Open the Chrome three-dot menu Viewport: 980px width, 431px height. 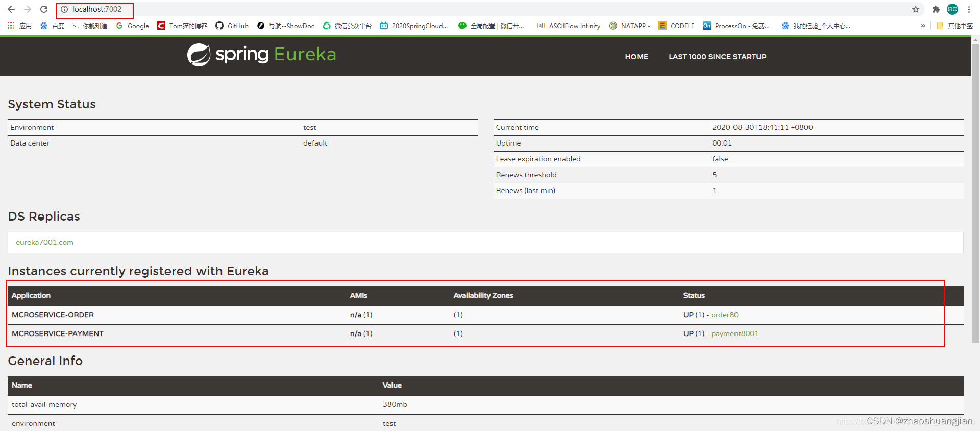[969, 9]
